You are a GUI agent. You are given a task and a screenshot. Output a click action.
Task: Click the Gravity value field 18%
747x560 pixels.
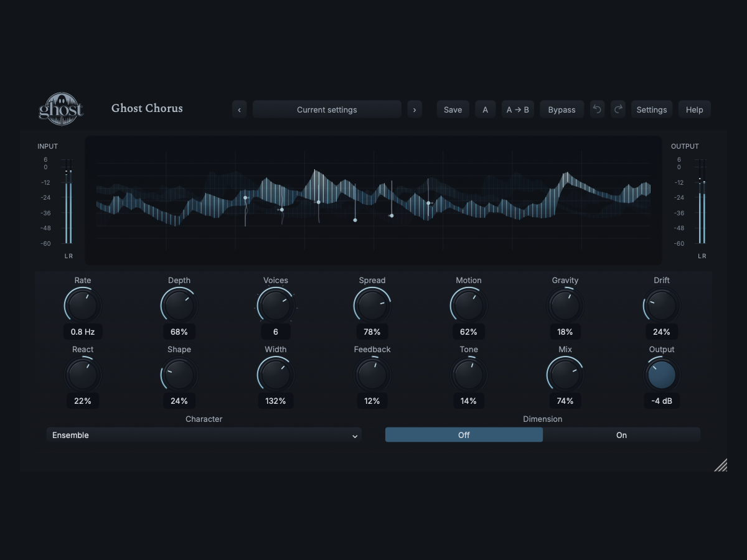[565, 332]
